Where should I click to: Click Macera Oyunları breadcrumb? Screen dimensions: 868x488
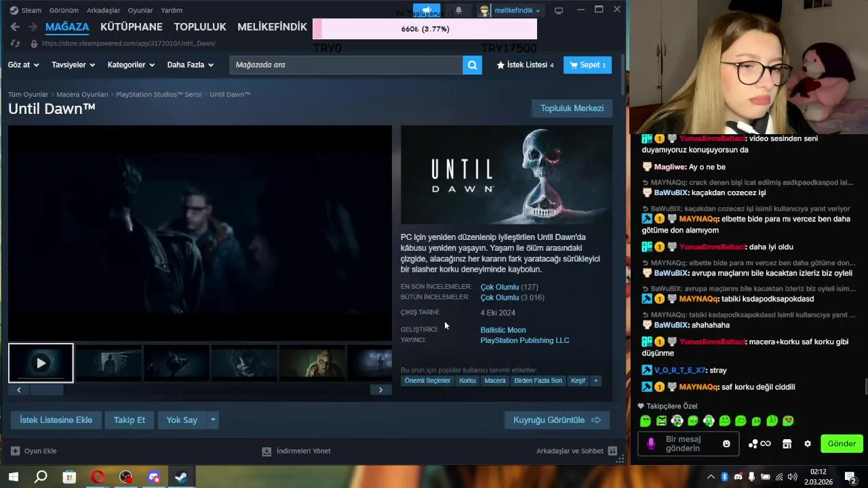tap(82, 95)
